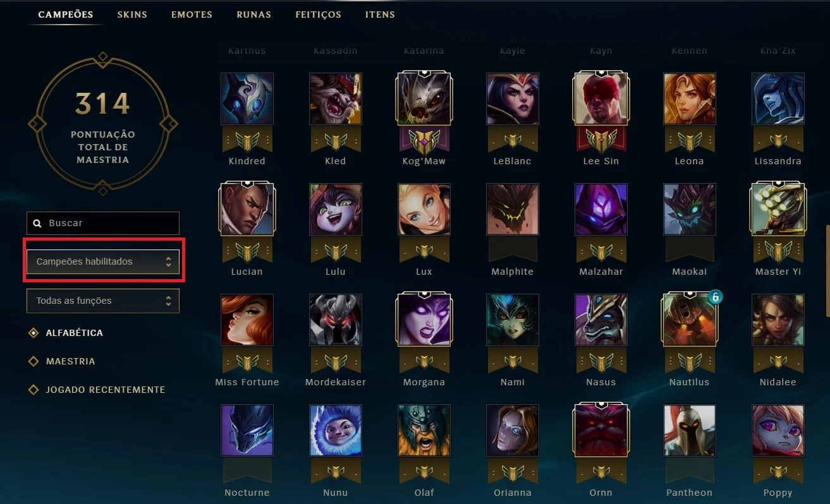
Task: Select the Lee Sin champion icon
Action: point(601,99)
